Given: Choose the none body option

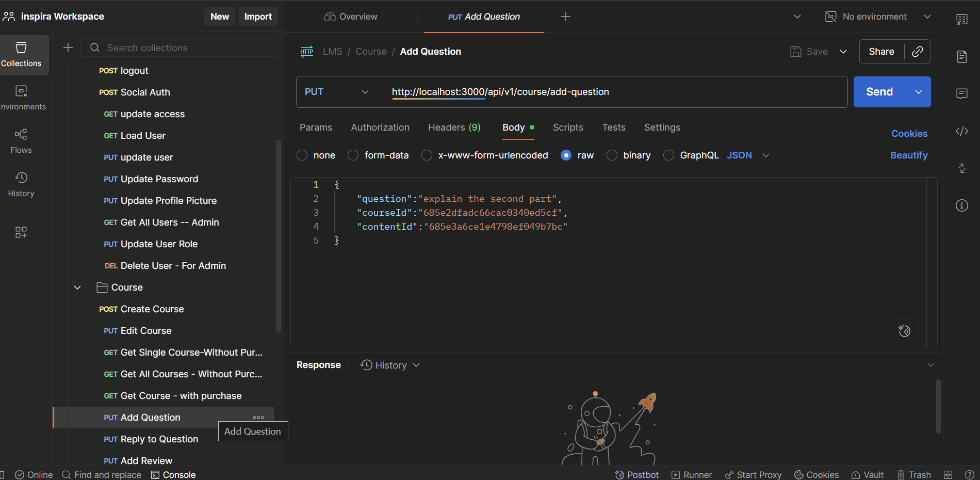Looking at the screenshot, I should point(302,155).
